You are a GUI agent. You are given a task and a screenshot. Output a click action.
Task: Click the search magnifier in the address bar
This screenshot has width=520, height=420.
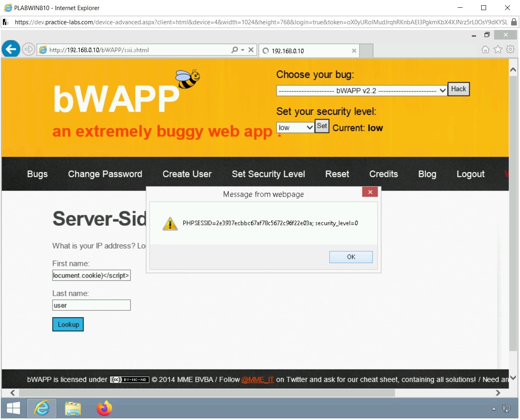tap(234, 49)
